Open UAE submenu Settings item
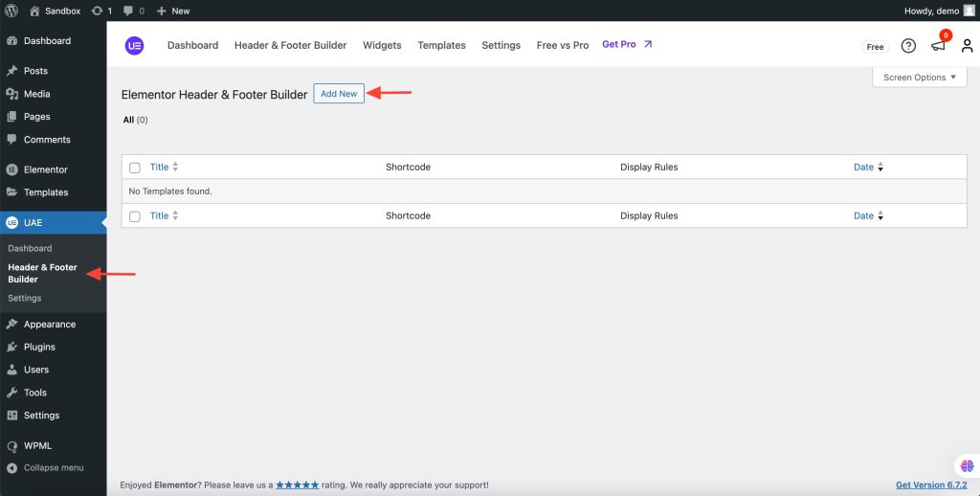 (x=24, y=298)
